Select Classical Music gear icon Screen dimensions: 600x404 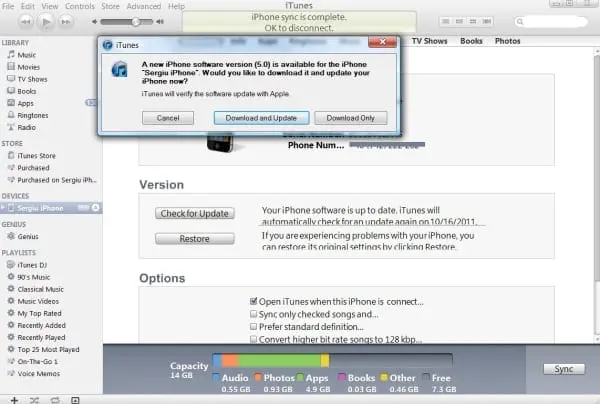point(11,289)
